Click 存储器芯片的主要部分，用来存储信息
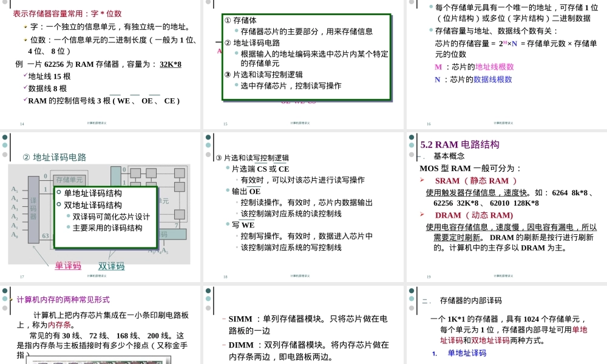The height and width of the screenshot is (364, 607). tap(307, 32)
